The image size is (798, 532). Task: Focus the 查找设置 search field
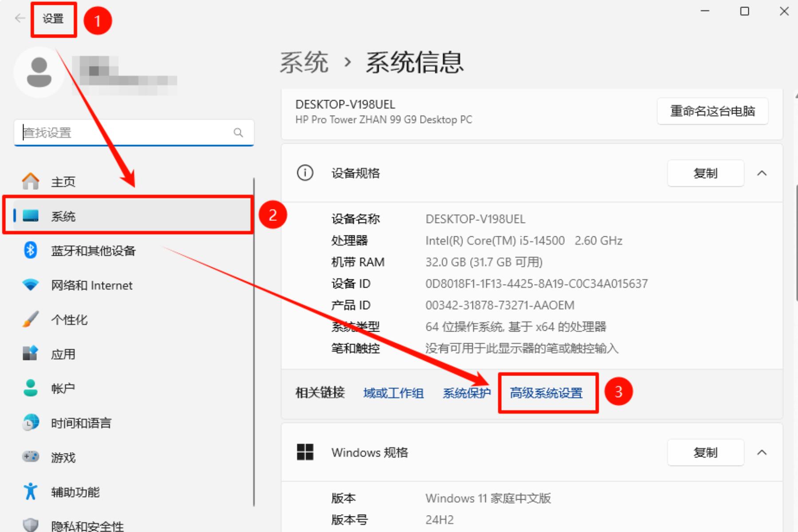(x=124, y=133)
